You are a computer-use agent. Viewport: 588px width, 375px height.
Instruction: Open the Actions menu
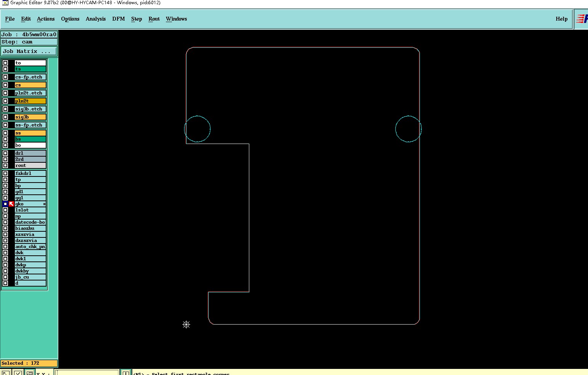[x=46, y=19]
